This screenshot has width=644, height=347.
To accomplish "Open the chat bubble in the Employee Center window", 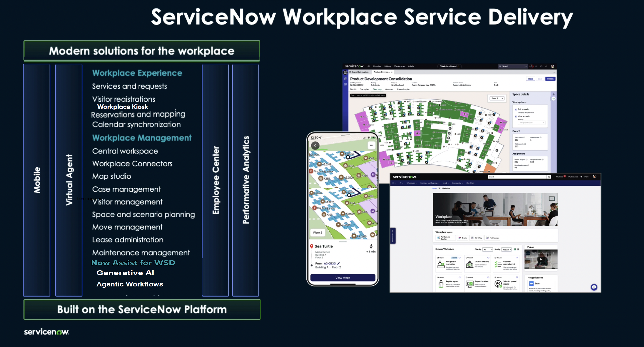I will pyautogui.click(x=594, y=287).
